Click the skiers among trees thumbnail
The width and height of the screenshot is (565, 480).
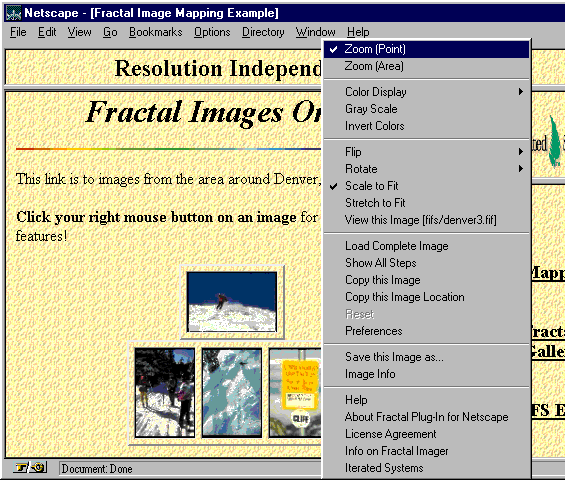click(x=165, y=393)
